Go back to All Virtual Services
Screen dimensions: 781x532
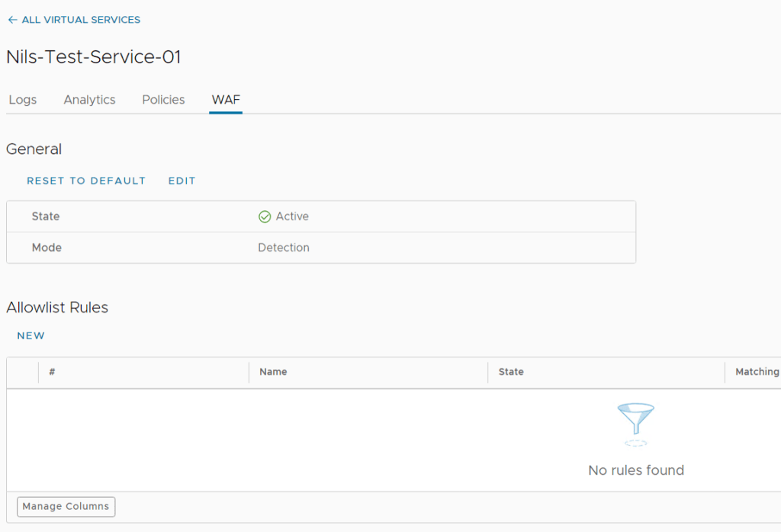point(80,20)
